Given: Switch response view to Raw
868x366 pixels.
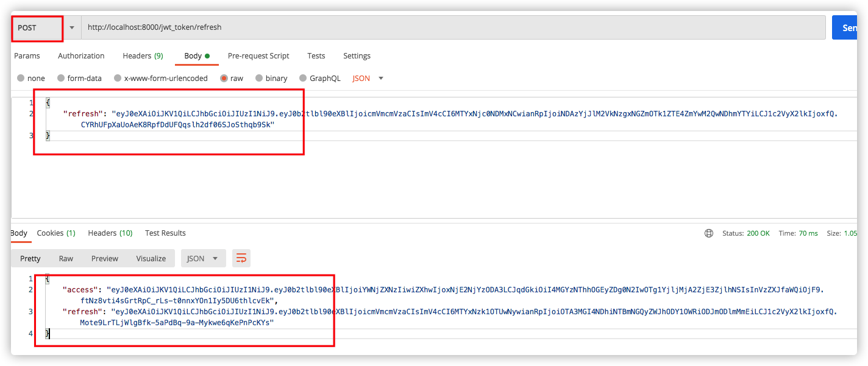Looking at the screenshot, I should point(66,258).
